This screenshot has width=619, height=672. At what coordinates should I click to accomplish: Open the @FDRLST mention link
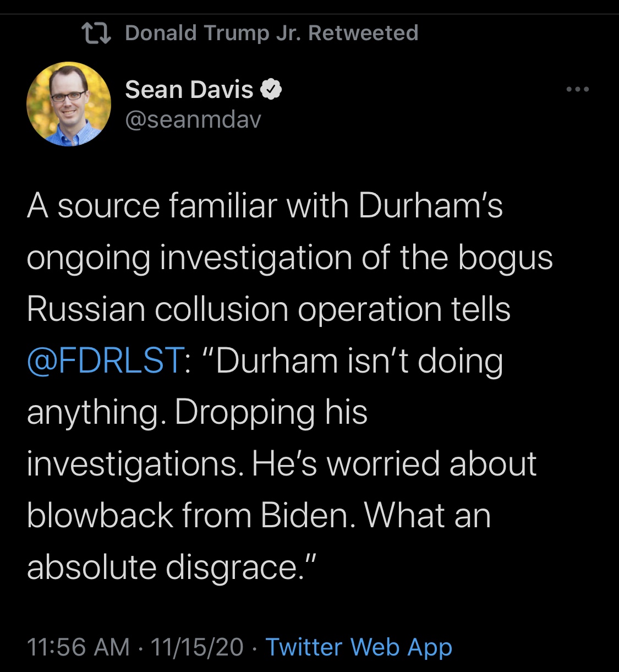pyautogui.click(x=105, y=361)
